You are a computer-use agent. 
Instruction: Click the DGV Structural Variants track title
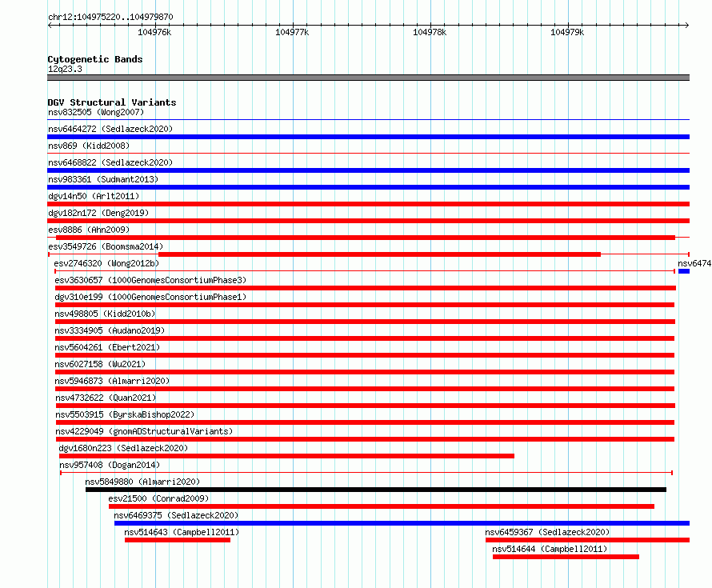pos(112,102)
